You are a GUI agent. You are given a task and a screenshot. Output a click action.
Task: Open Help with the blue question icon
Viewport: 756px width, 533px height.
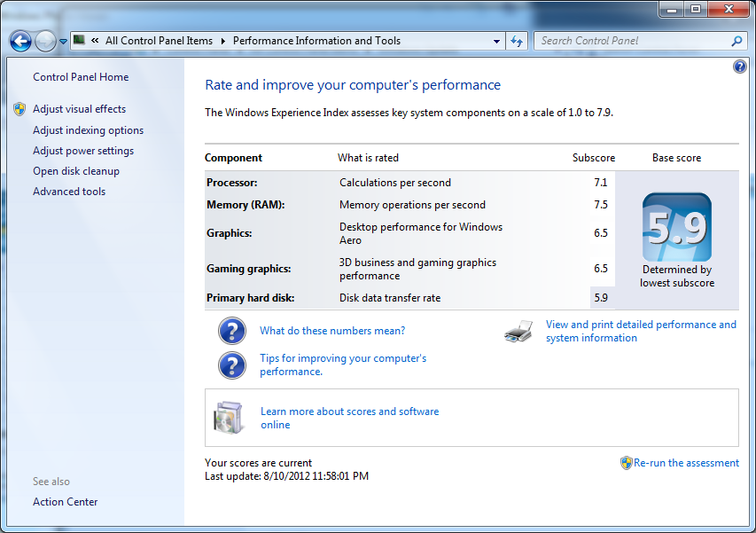click(740, 67)
